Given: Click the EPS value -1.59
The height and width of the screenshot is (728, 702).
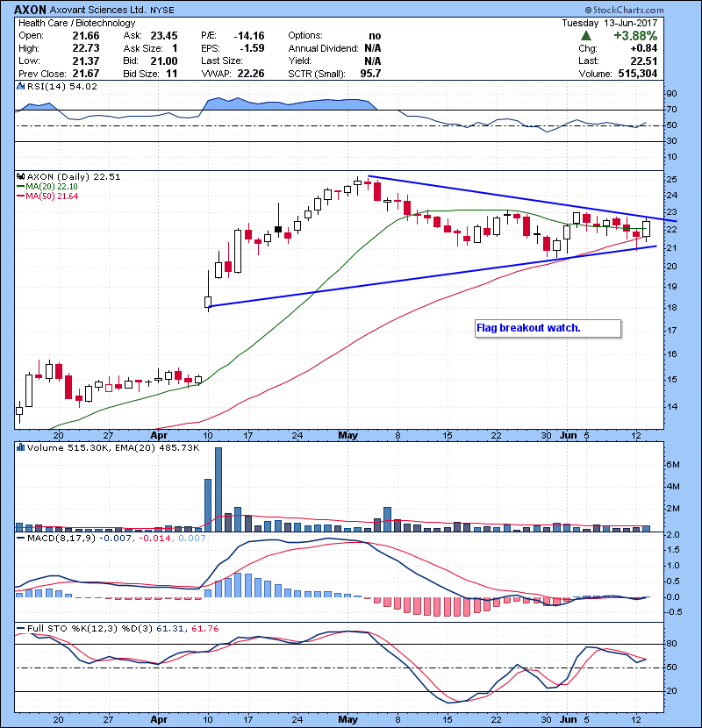Looking at the screenshot, I should click(252, 48).
